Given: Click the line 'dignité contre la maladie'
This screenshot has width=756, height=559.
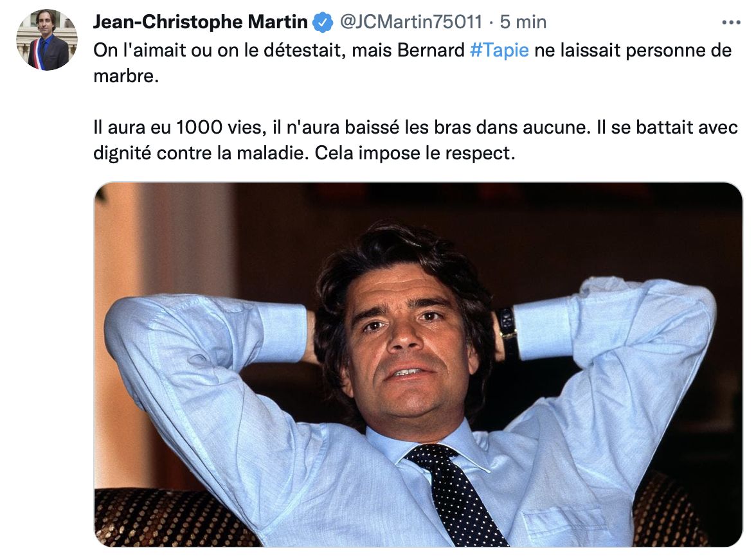Looking at the screenshot, I should pos(304,153).
